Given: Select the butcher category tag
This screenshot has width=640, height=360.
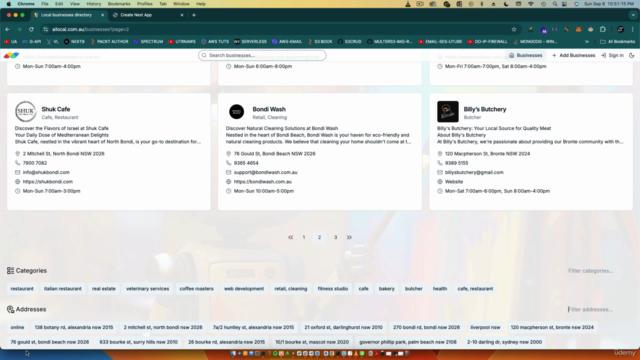Looking at the screenshot, I should [413, 289].
